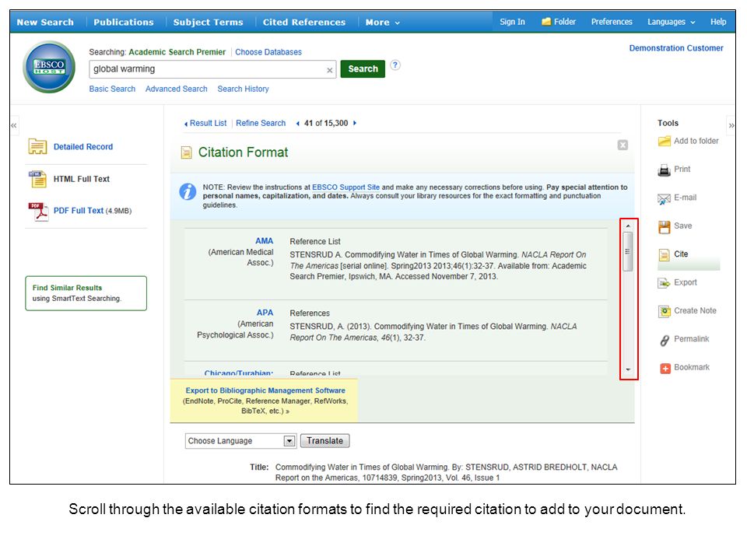This screenshot has width=747, height=560.
Task: Click the Print tool icon
Action: coord(664,170)
